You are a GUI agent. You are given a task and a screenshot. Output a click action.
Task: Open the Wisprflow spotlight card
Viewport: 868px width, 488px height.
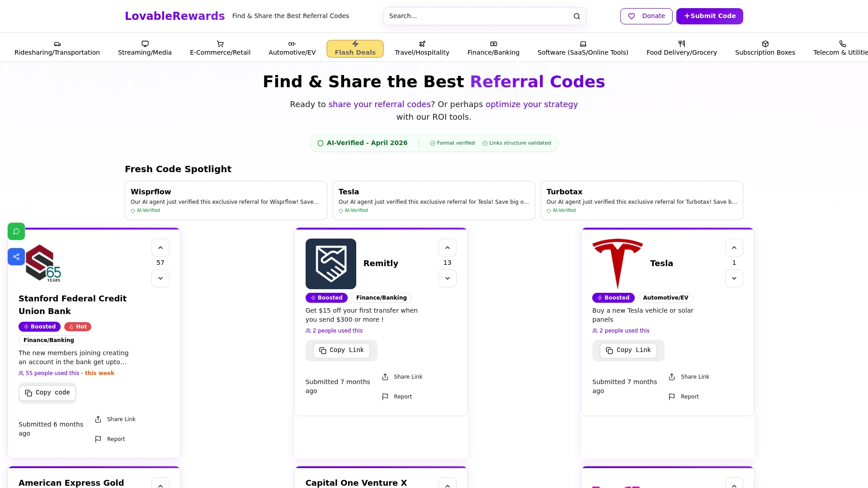(226, 200)
